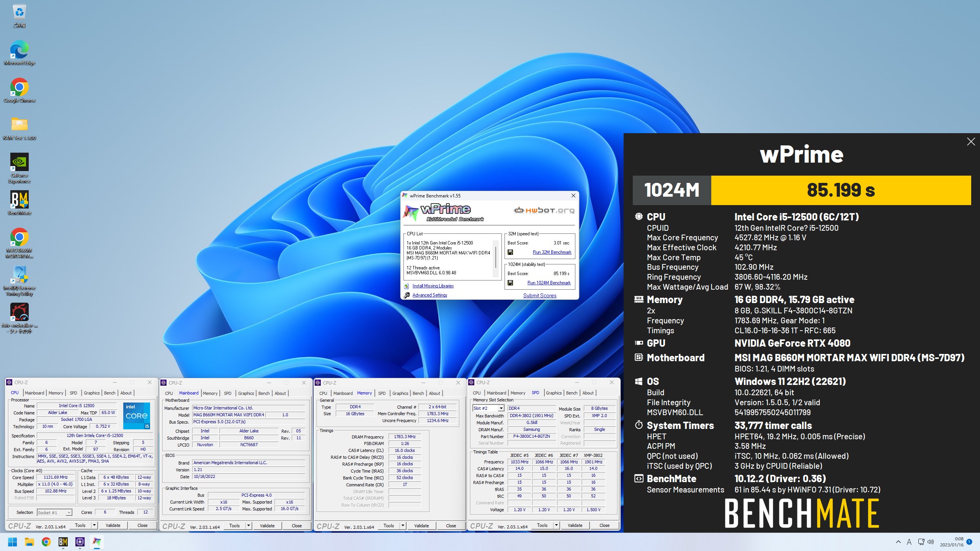Image resolution: width=980 pixels, height=551 pixels.
Task: Switch to Mainboard tab in first CPU-Z window
Action: pos(34,393)
